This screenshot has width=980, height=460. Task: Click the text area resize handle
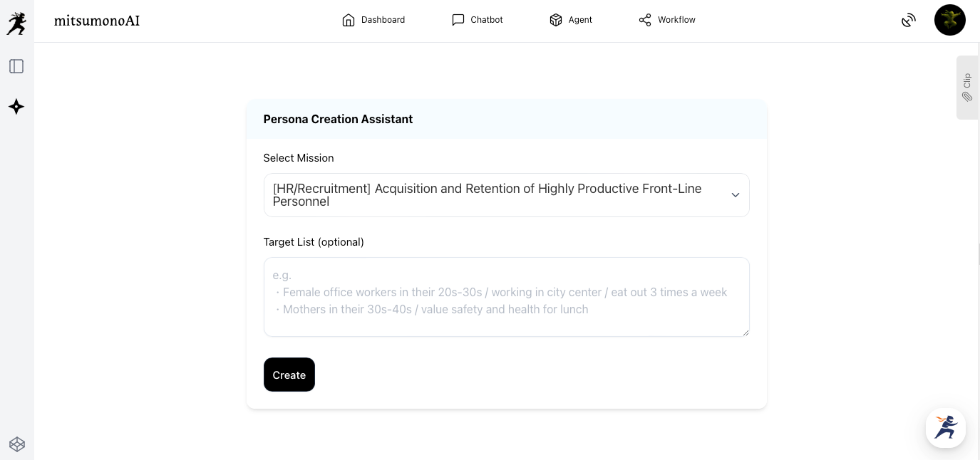point(746,332)
